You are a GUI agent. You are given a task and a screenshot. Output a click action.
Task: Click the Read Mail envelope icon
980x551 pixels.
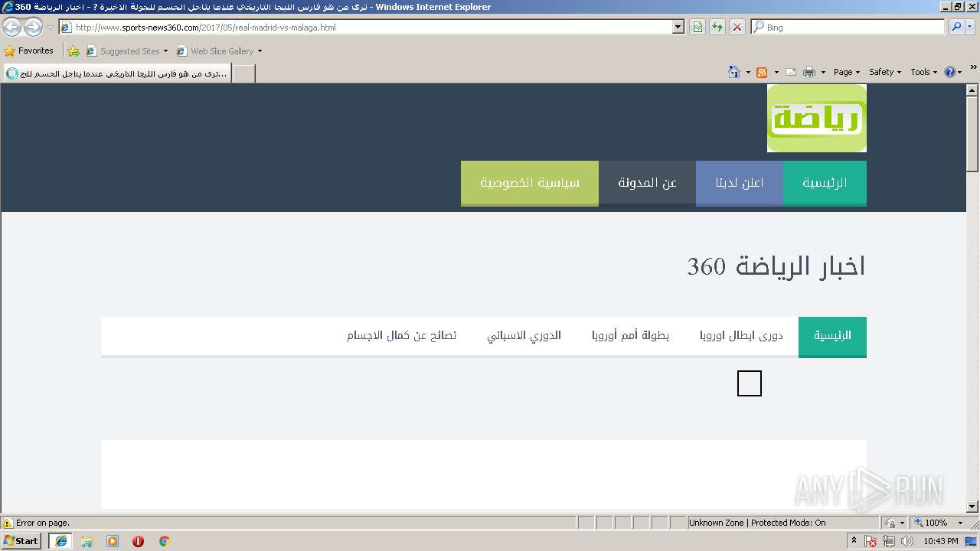click(x=791, y=72)
